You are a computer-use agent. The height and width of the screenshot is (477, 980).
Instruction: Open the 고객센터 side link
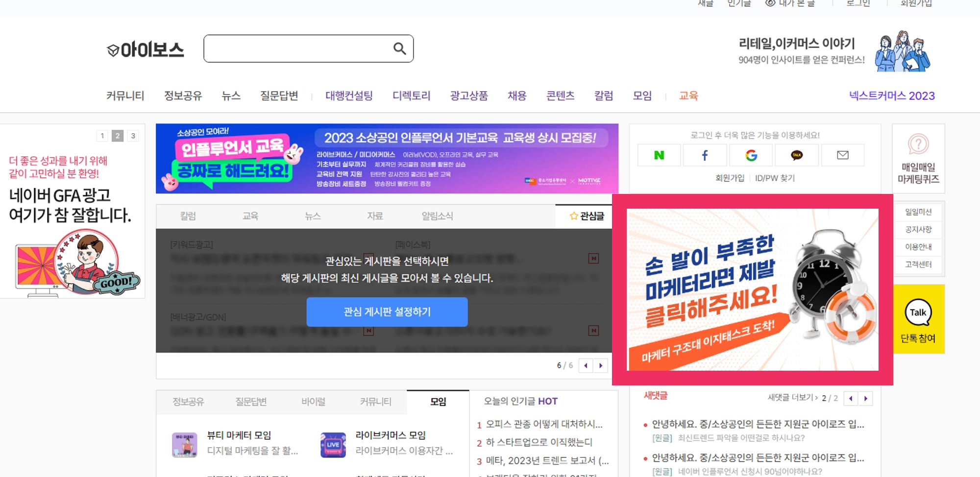pyautogui.click(x=918, y=264)
